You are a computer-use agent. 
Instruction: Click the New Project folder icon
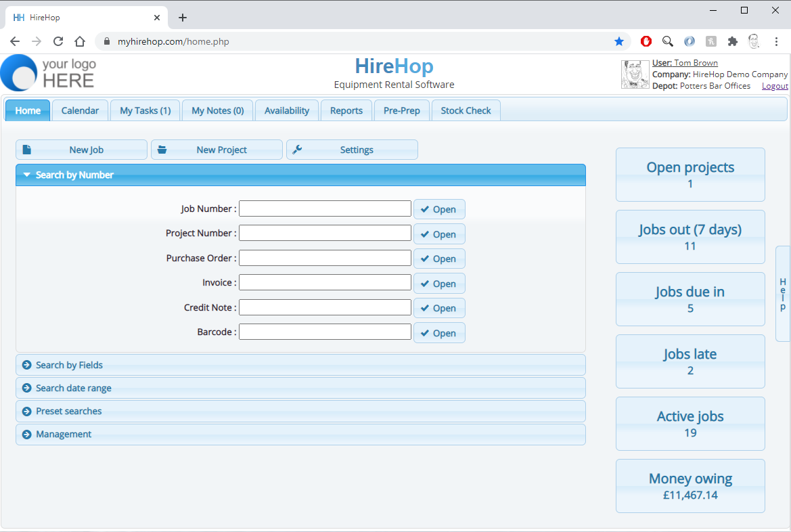(162, 150)
